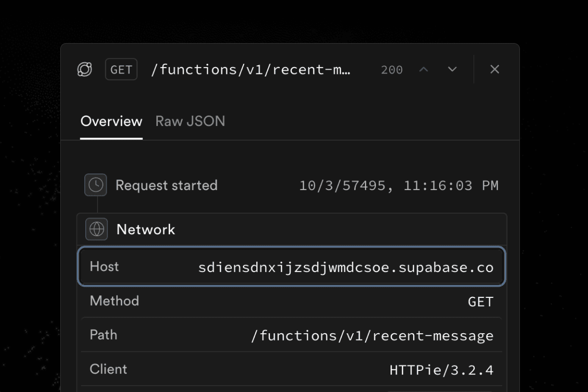Close the request inspector panel
Screen dimensions: 588x392
[494, 69]
